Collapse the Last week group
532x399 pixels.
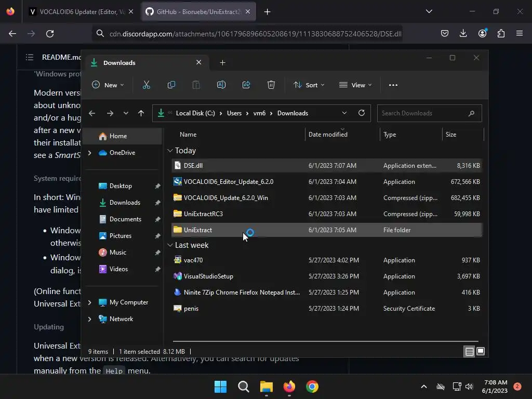[x=170, y=245]
